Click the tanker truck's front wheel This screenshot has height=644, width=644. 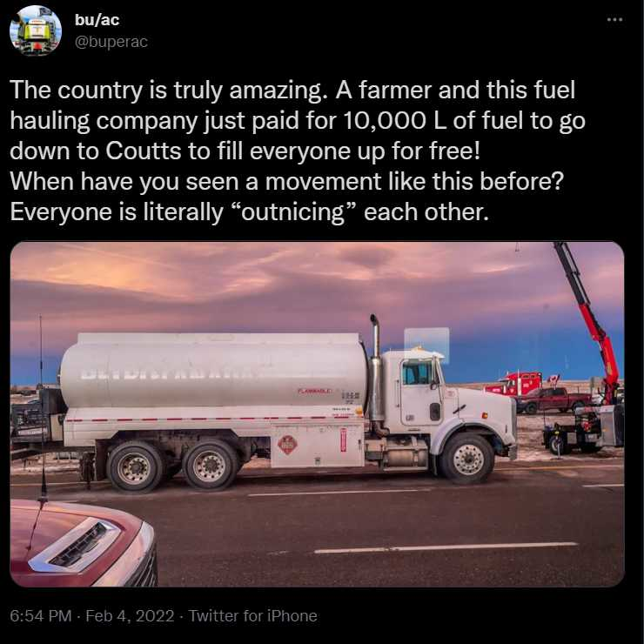(x=466, y=459)
